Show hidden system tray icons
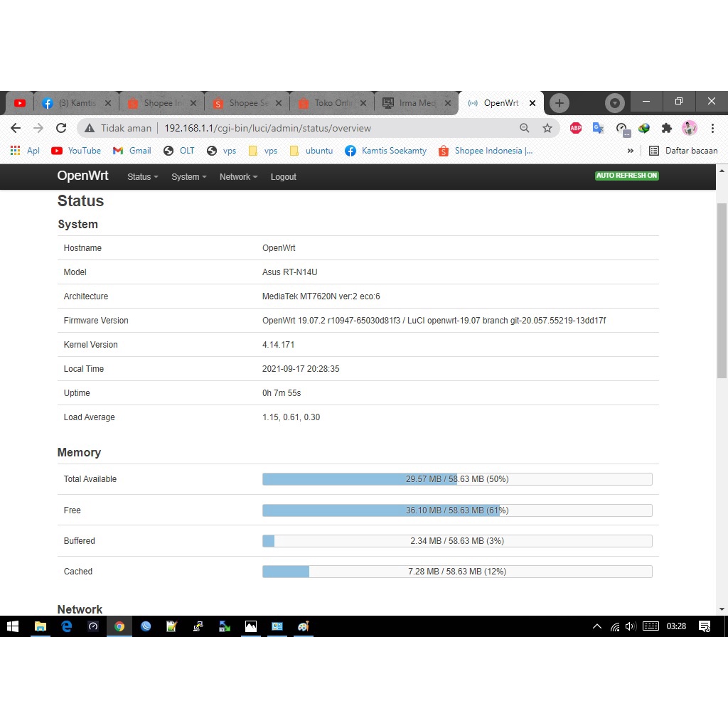This screenshot has height=728, width=728. [x=597, y=626]
